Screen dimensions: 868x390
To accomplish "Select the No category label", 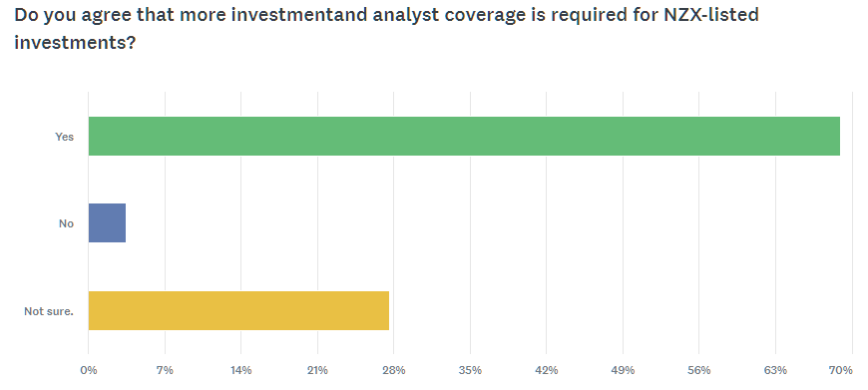I will pos(67,223).
